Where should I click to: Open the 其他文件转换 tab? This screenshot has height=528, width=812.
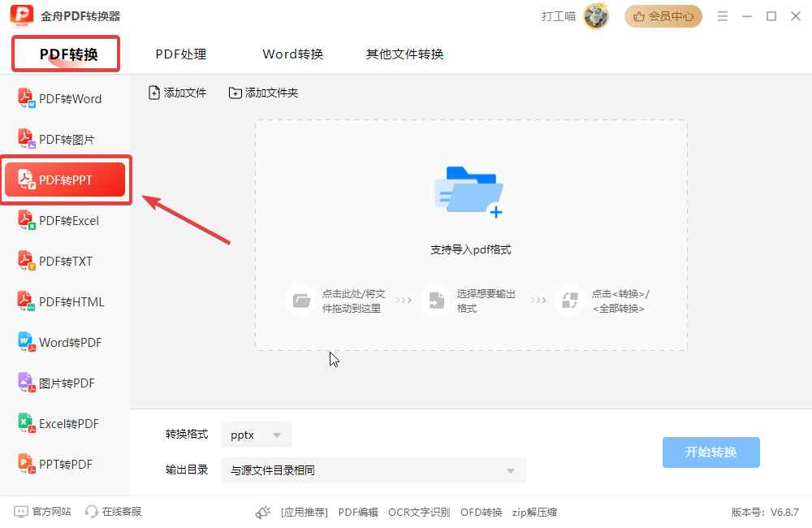tap(404, 54)
